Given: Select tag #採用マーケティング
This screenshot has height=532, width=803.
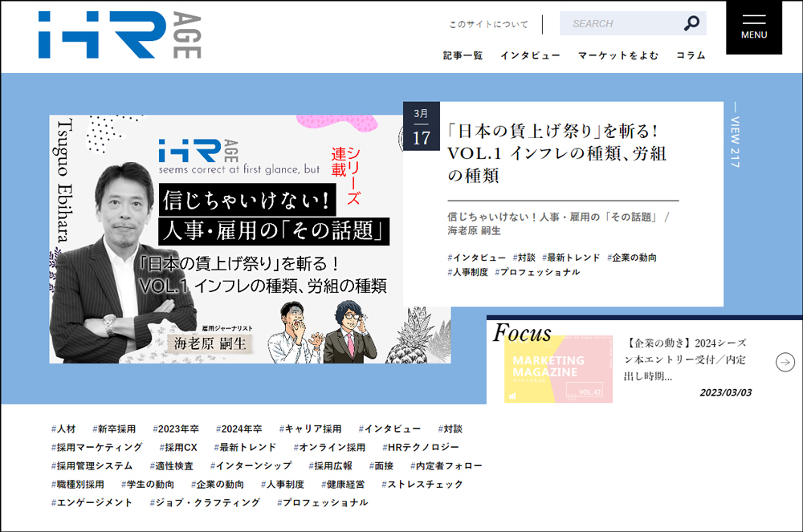Looking at the screenshot, I should (96, 447).
